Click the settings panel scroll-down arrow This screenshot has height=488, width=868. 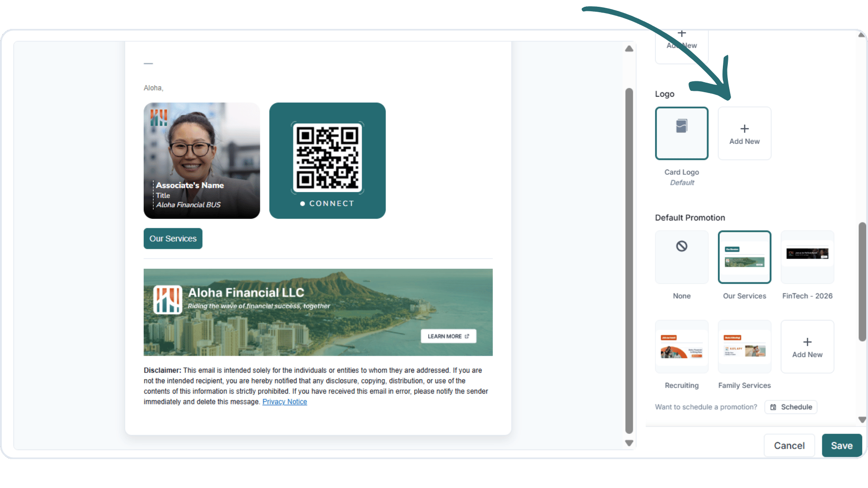click(862, 420)
